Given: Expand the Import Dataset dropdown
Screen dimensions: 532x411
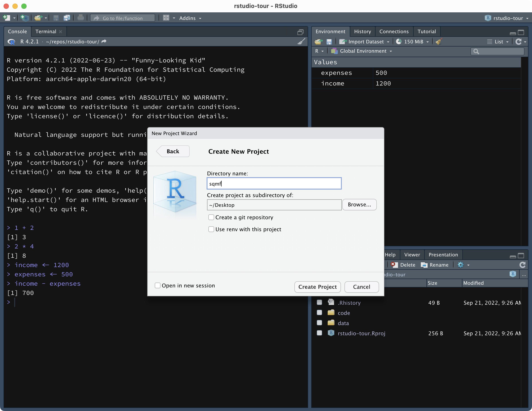Looking at the screenshot, I should click(x=364, y=42).
